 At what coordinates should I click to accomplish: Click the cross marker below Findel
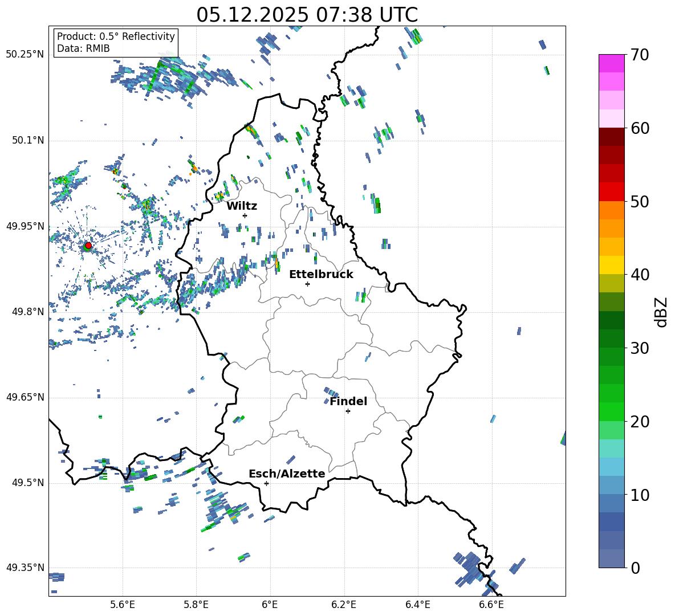point(348,411)
